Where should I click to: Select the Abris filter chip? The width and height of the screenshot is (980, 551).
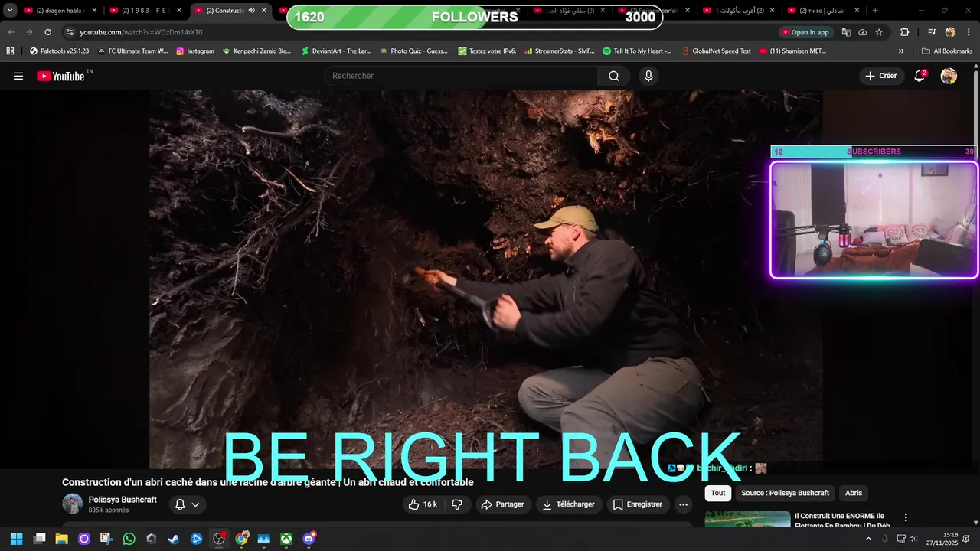854,493
